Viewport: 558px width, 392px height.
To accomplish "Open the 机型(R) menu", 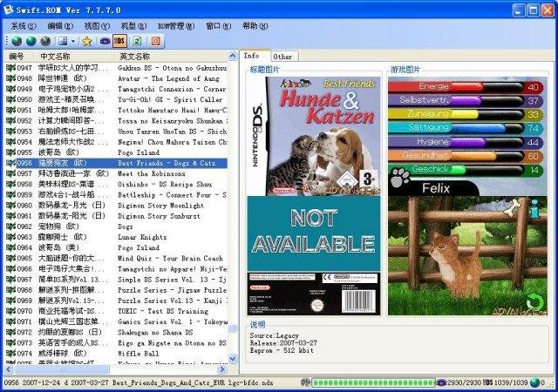I will tap(133, 26).
